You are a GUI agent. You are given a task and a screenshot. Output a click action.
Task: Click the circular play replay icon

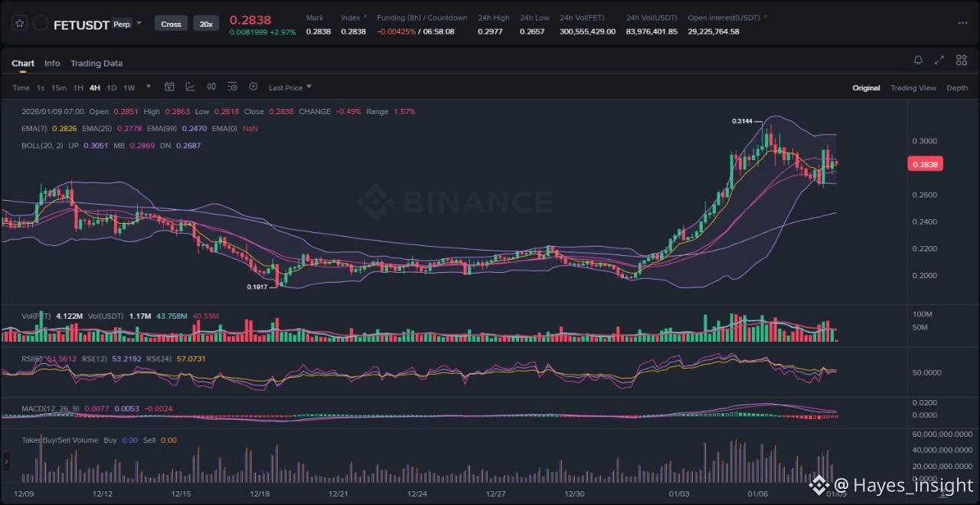[253, 87]
